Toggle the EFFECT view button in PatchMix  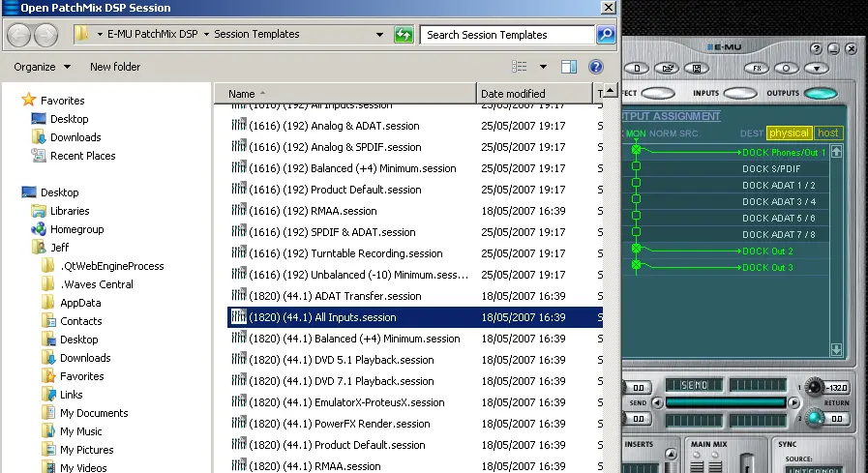658,94
